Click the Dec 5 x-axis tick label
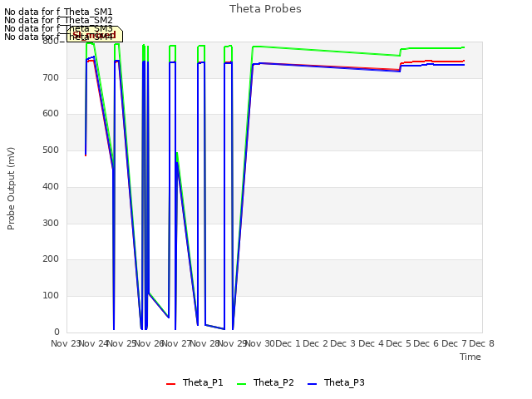The height and width of the screenshot is (399, 532). (399, 343)
